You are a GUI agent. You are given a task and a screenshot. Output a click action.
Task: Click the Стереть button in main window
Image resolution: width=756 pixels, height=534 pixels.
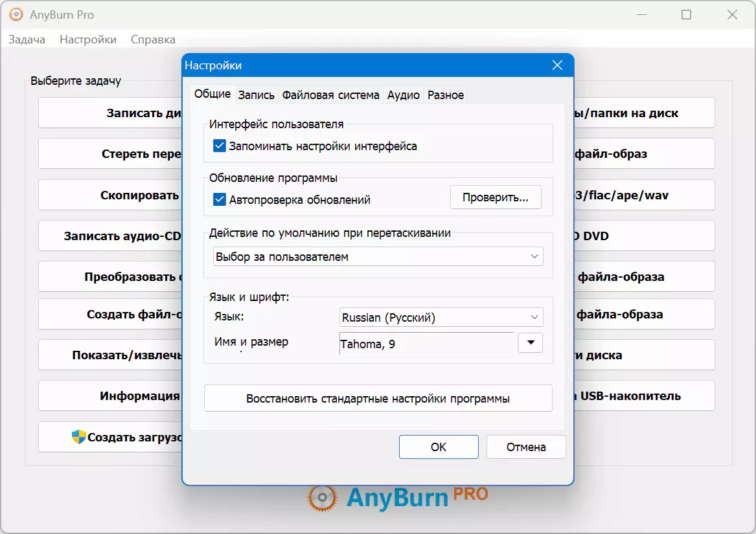coord(110,154)
